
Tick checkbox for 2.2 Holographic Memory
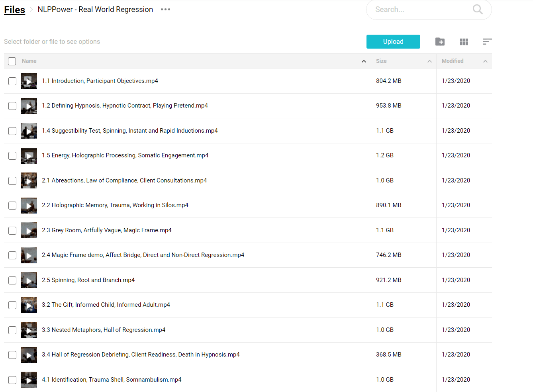(12, 206)
